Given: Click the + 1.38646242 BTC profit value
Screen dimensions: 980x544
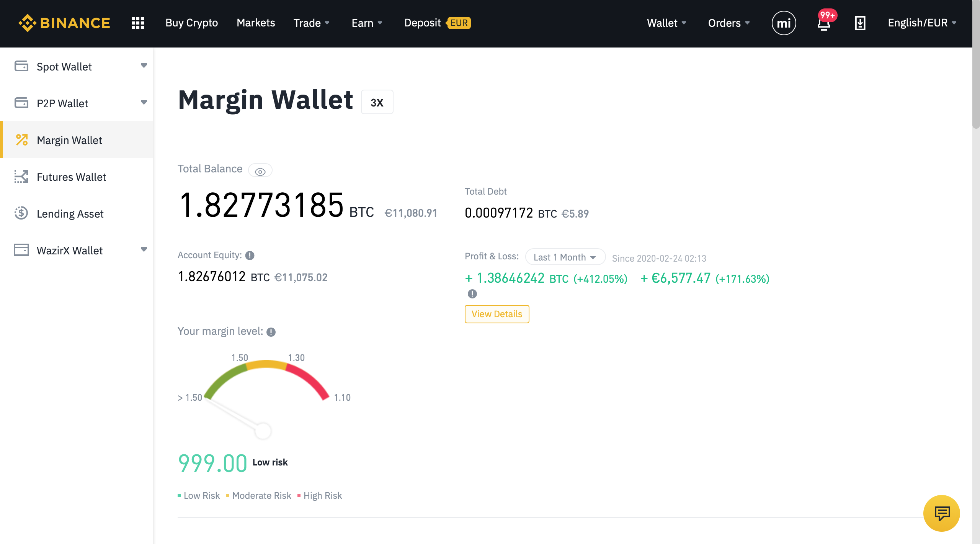Looking at the screenshot, I should [x=516, y=278].
